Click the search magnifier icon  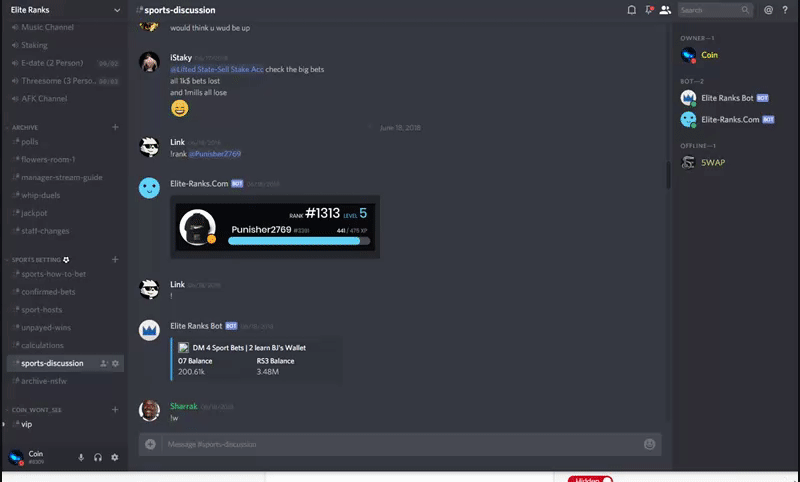click(745, 10)
